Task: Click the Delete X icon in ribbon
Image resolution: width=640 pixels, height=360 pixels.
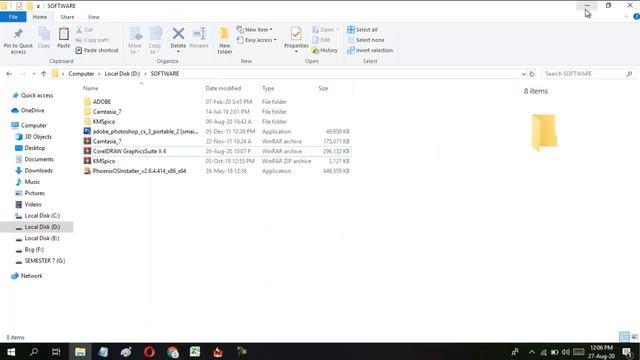Action: tap(178, 33)
